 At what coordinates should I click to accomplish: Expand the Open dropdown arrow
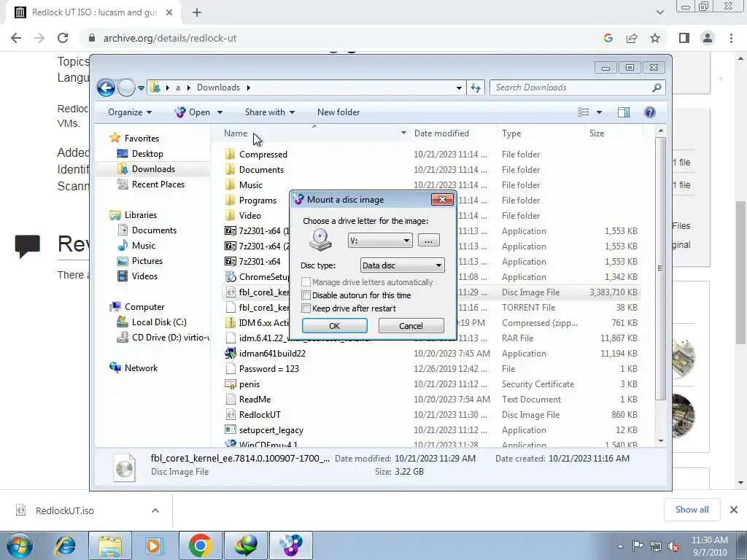220,112
